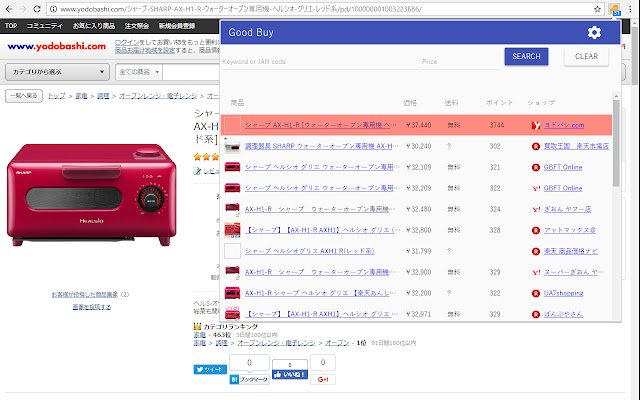Focus the Keyword or JAN code field

(x=318, y=62)
